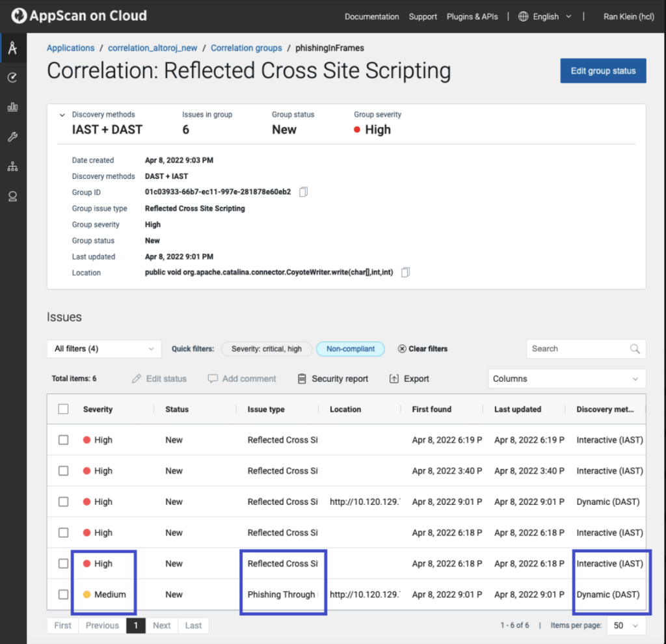The image size is (666, 644).
Task: Click the Add comment bubble icon
Action: [213, 379]
